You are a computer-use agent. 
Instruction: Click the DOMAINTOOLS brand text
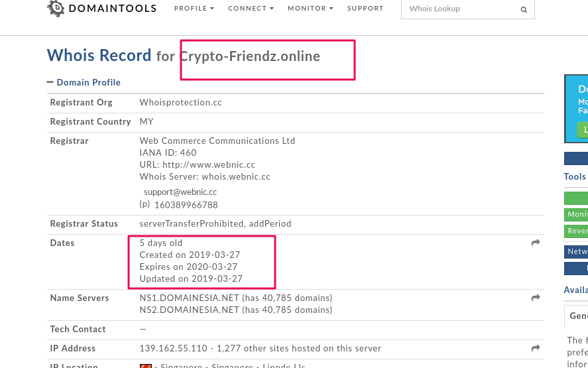coord(113,8)
